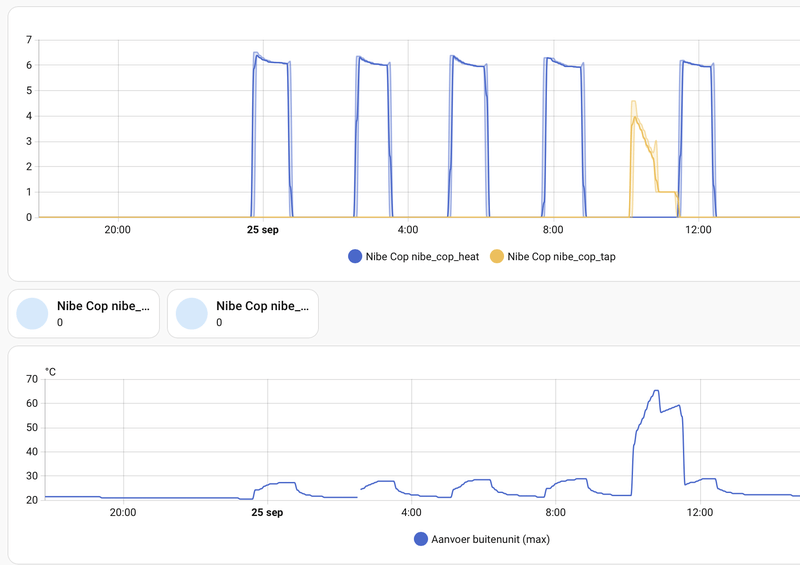
Task: Click the 65°C temperature peak in the lower chart
Action: 656,391
